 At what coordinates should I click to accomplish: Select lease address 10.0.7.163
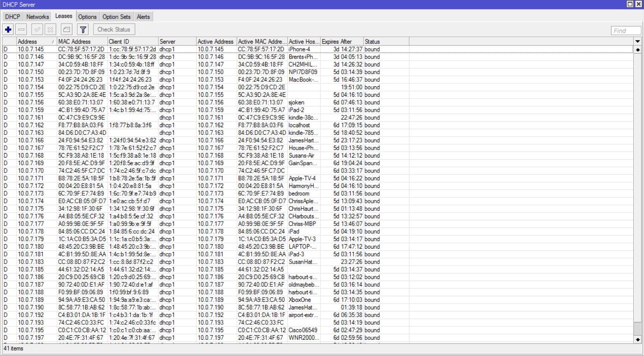point(31,133)
